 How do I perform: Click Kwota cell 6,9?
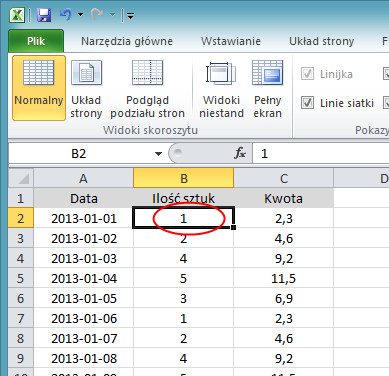(284, 298)
